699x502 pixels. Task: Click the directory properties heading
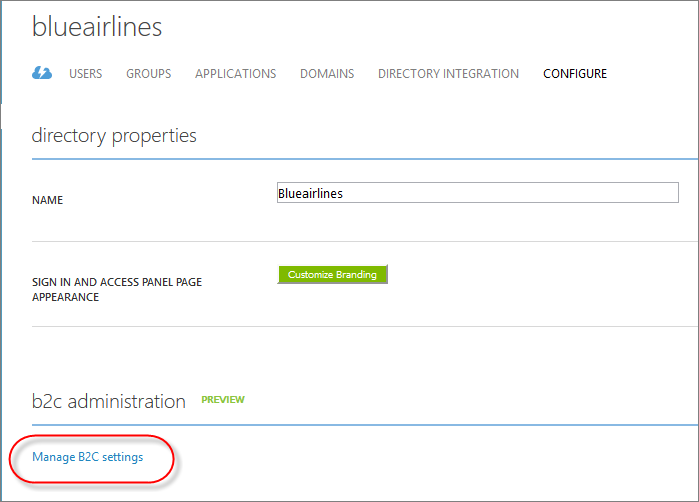pyautogui.click(x=114, y=136)
